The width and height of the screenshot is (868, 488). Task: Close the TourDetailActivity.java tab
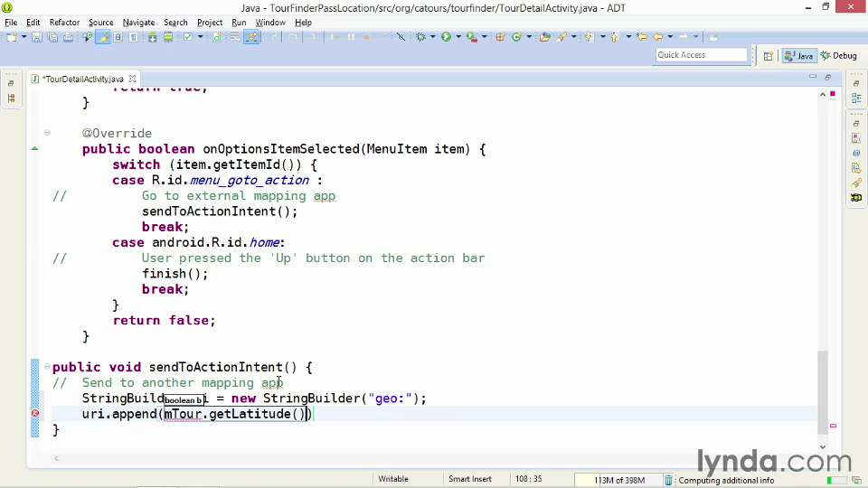(x=132, y=79)
